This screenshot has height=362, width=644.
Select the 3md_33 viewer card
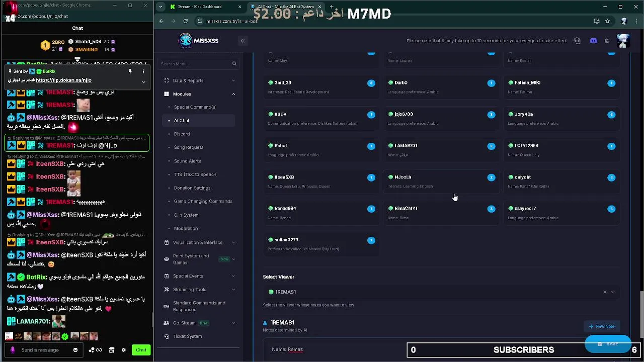point(321,87)
